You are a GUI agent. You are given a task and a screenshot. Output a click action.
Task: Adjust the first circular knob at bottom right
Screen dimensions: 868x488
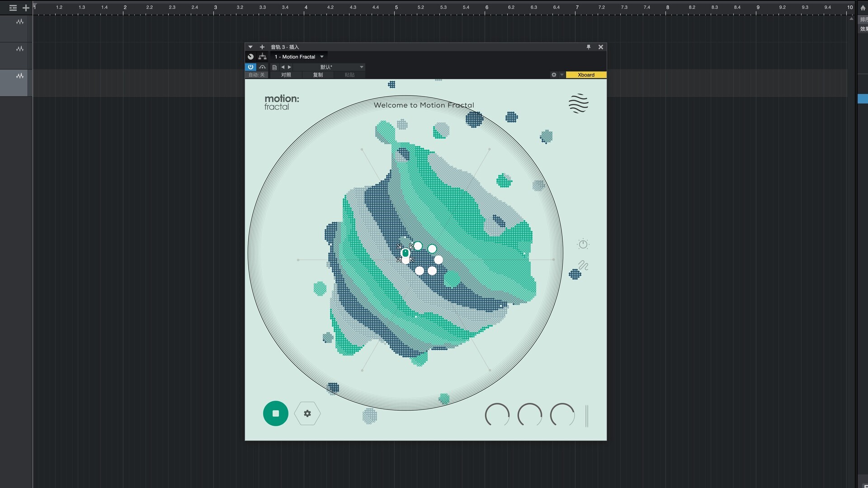[x=497, y=415]
